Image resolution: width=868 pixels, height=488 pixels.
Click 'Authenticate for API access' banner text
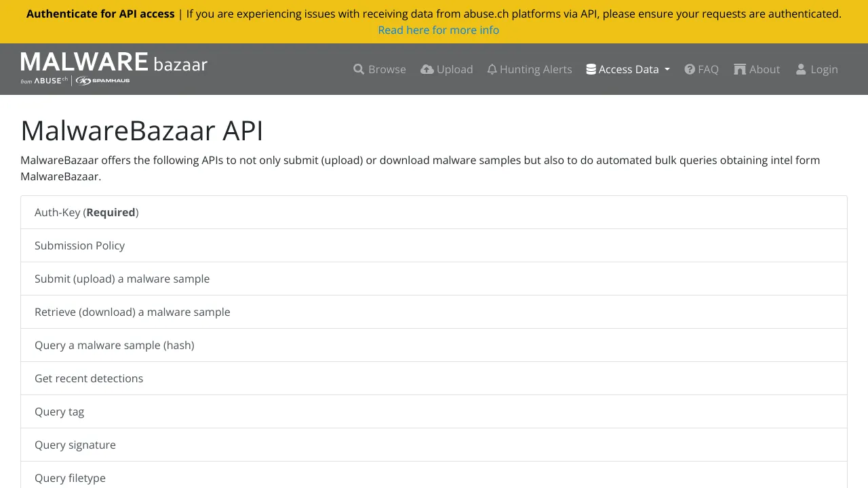[100, 14]
